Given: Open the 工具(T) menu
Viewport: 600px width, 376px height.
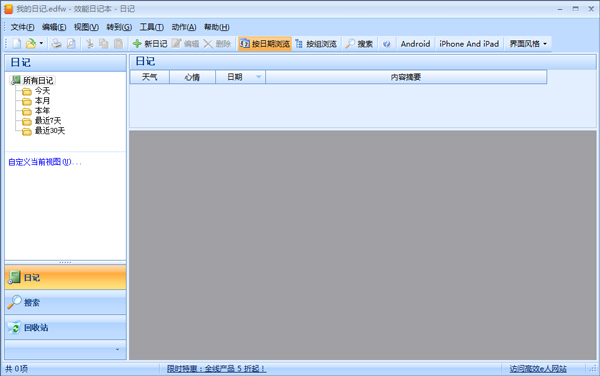Looking at the screenshot, I should click(x=152, y=27).
